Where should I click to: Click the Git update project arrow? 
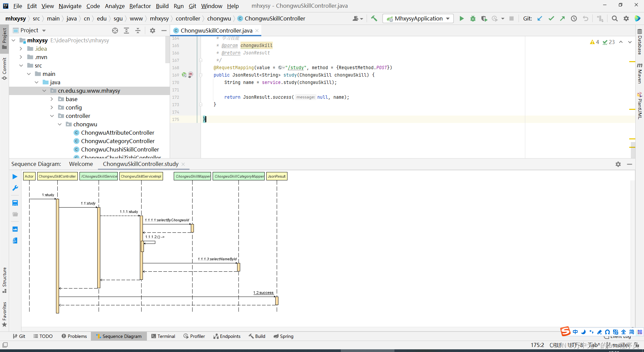(x=540, y=18)
